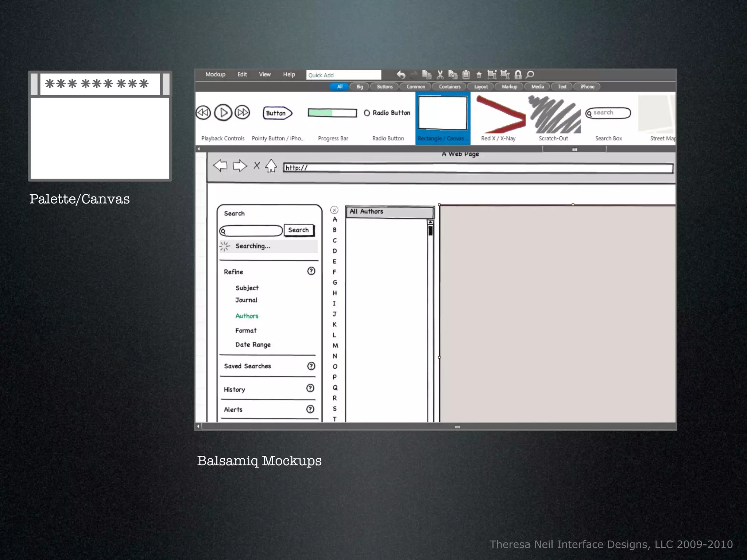Click the green Authors refine option
Viewport: 747px width, 560px height.
point(247,316)
